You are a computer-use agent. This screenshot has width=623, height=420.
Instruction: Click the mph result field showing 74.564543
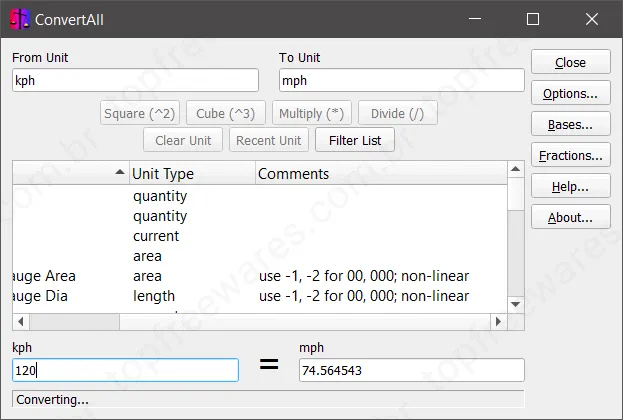[x=412, y=370]
